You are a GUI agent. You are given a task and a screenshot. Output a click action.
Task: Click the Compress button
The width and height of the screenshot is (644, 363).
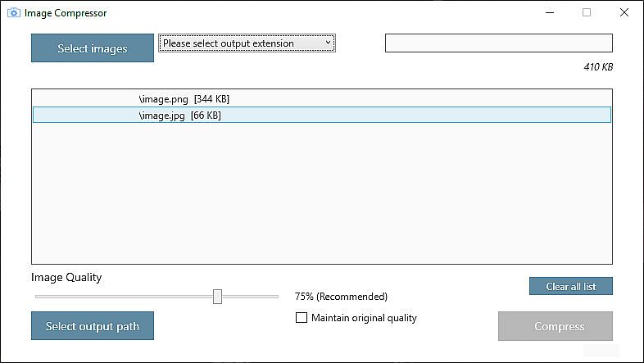click(x=556, y=326)
